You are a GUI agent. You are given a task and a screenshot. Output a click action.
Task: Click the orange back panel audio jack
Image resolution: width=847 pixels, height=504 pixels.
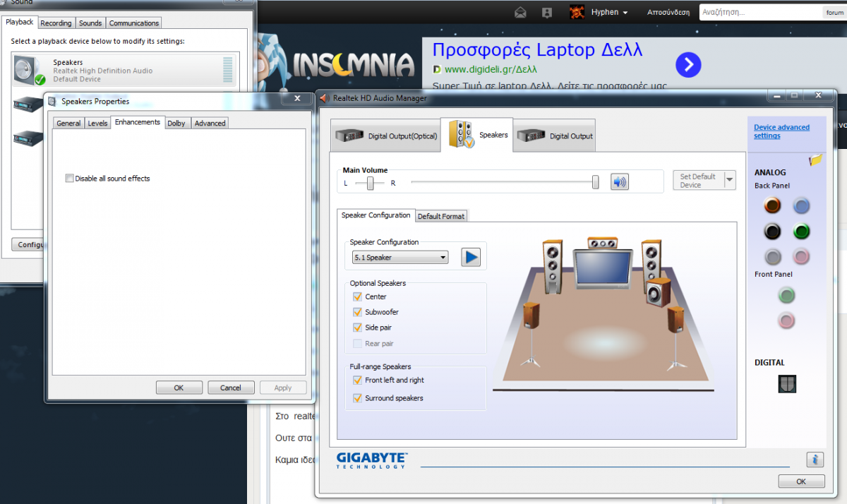coord(773,205)
